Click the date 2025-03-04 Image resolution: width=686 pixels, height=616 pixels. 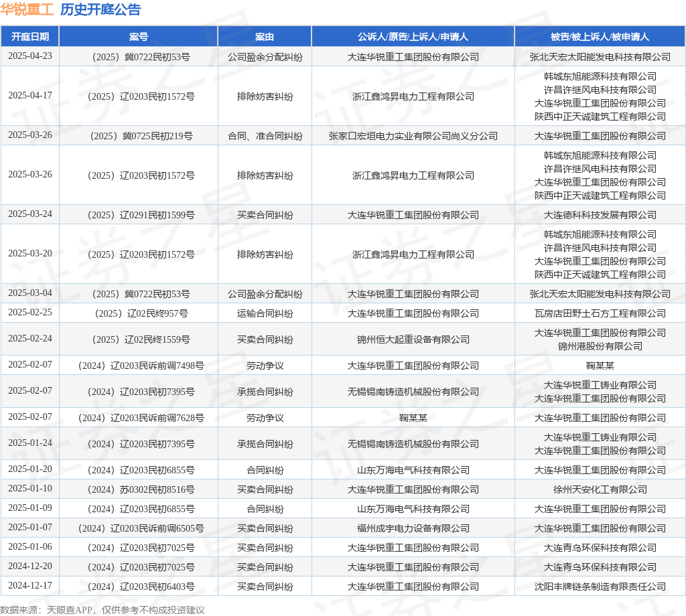click(29, 293)
